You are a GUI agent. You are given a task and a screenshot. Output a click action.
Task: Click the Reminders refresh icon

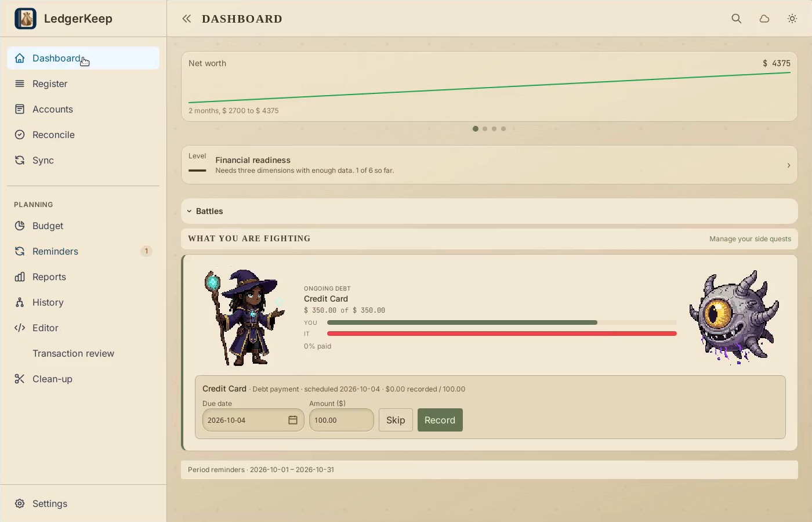pyautogui.click(x=20, y=251)
